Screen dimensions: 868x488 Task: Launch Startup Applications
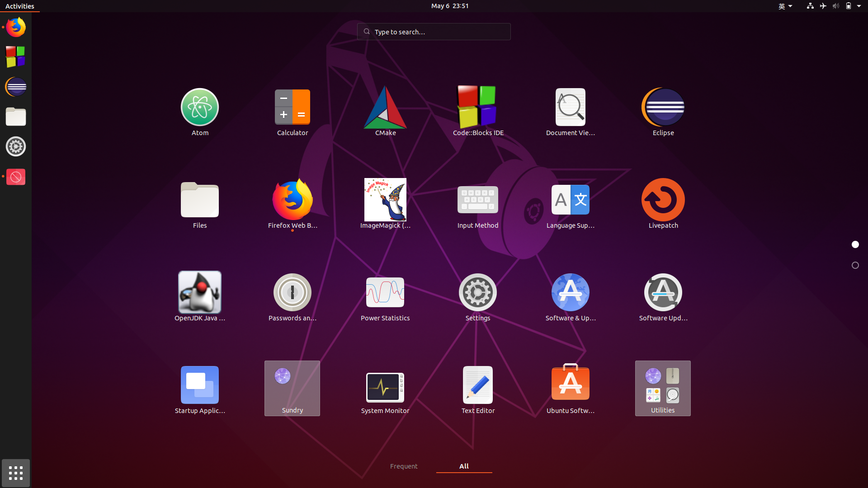click(200, 390)
